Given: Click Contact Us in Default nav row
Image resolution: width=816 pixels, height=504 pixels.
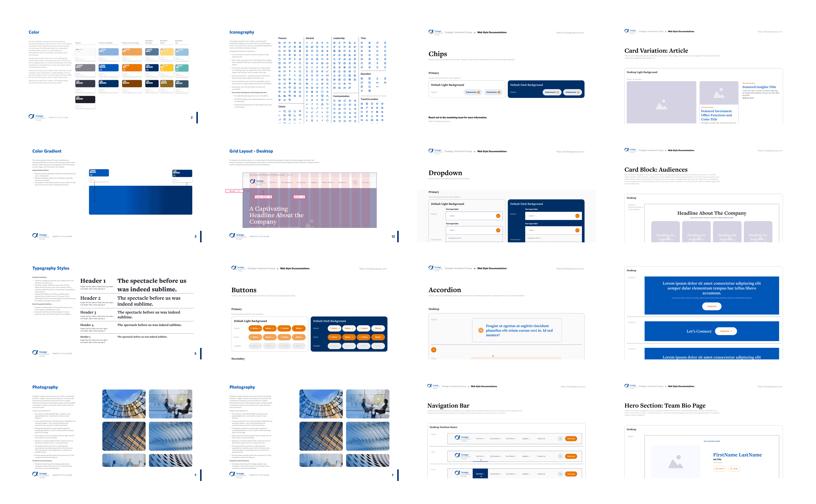Looking at the screenshot, I should [541, 439].
